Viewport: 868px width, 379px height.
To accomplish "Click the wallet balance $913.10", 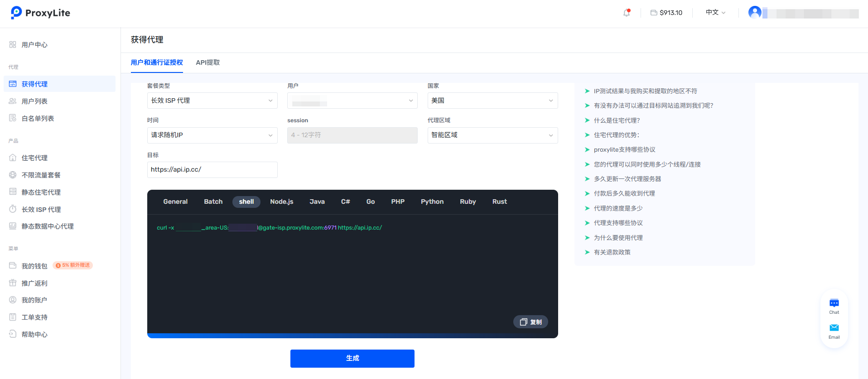I will click(x=666, y=13).
